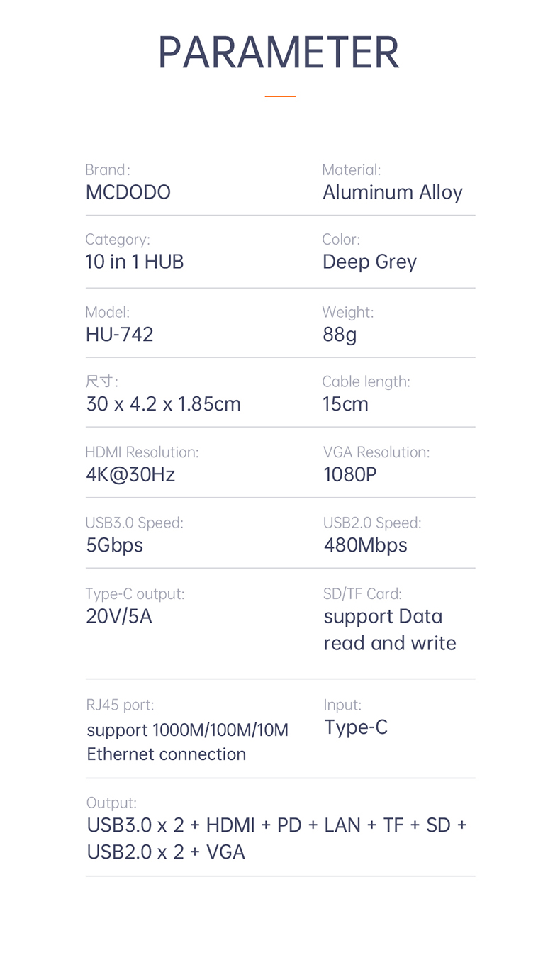This screenshot has height=960, width=560.
Task: Click the 10 in 1 HUB category value
Action: click(x=135, y=262)
